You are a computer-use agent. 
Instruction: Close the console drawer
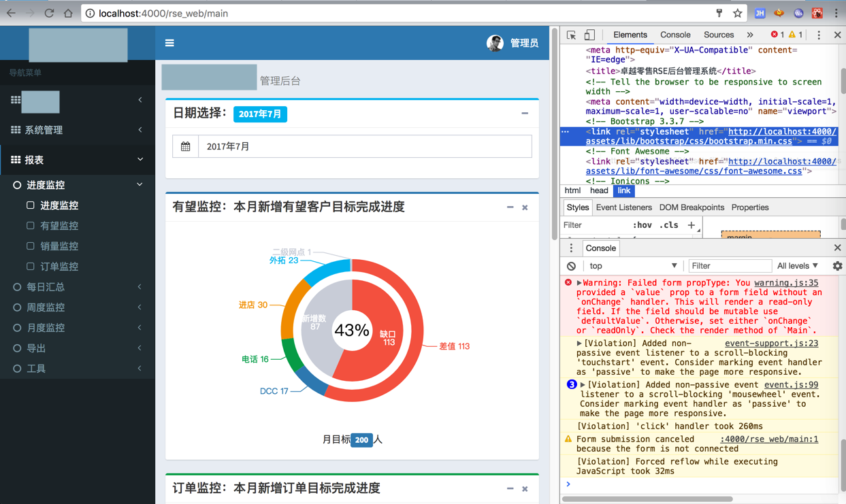point(837,248)
